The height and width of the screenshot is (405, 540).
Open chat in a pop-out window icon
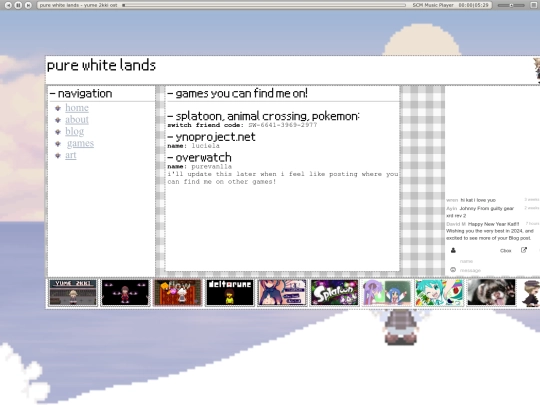click(524, 250)
